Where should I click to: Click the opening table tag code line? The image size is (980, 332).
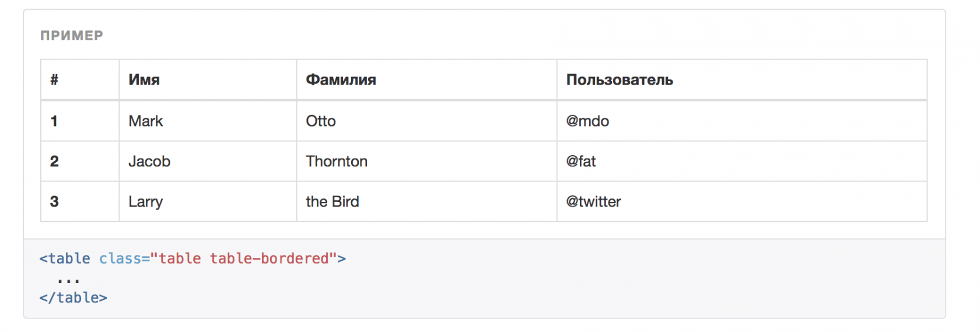point(192,258)
